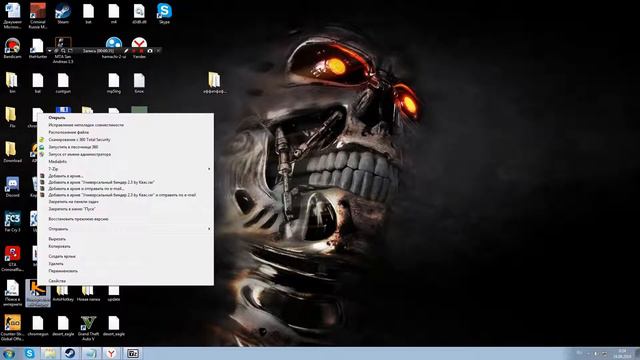
Task: Select the Поиск в интернете shortcut
Action: pyautogui.click(x=12, y=293)
